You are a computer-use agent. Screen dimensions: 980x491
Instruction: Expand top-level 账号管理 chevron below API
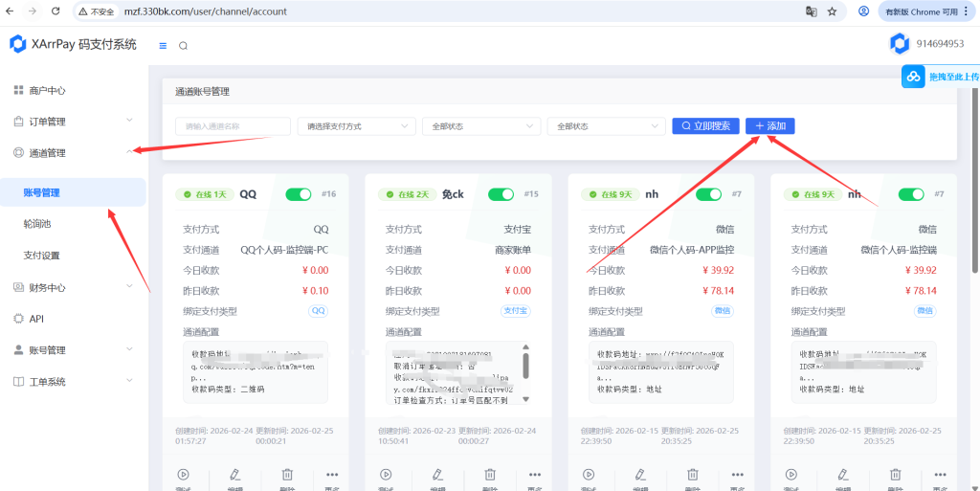129,348
